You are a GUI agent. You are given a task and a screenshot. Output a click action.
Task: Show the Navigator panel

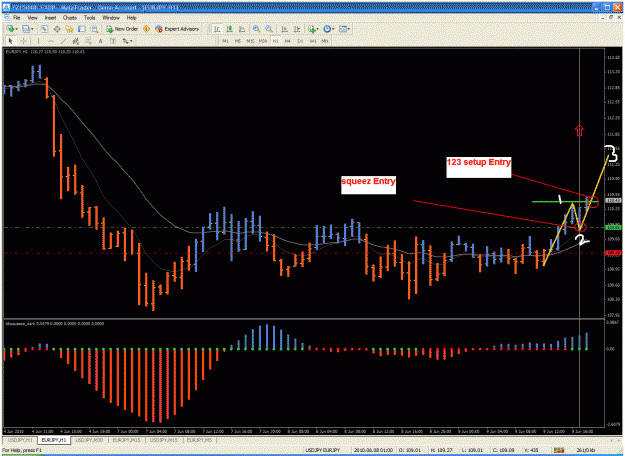pos(69,29)
